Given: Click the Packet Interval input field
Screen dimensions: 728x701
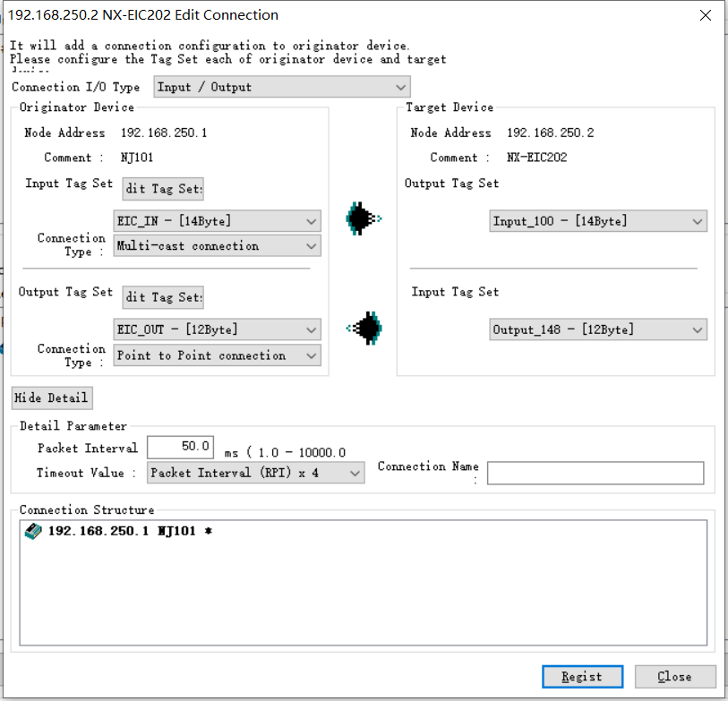Looking at the screenshot, I should (179, 447).
